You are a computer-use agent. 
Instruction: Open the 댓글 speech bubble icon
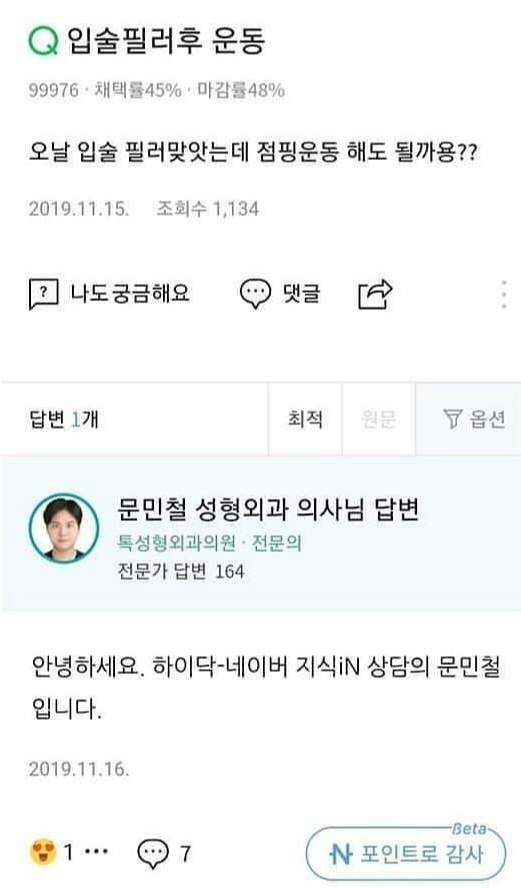pos(256,293)
